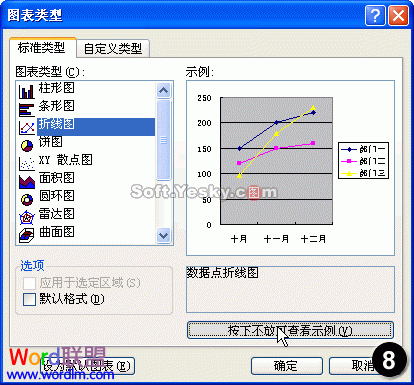Viewport: 414px width, 385px height.
Task: Select the area chart (面积图) icon
Action: pyautogui.click(x=27, y=181)
